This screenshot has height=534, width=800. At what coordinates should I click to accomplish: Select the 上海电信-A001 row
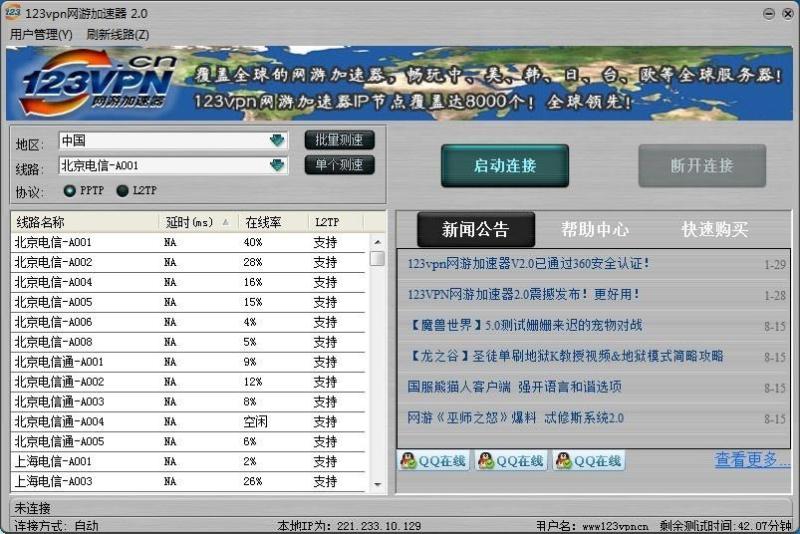(188, 461)
